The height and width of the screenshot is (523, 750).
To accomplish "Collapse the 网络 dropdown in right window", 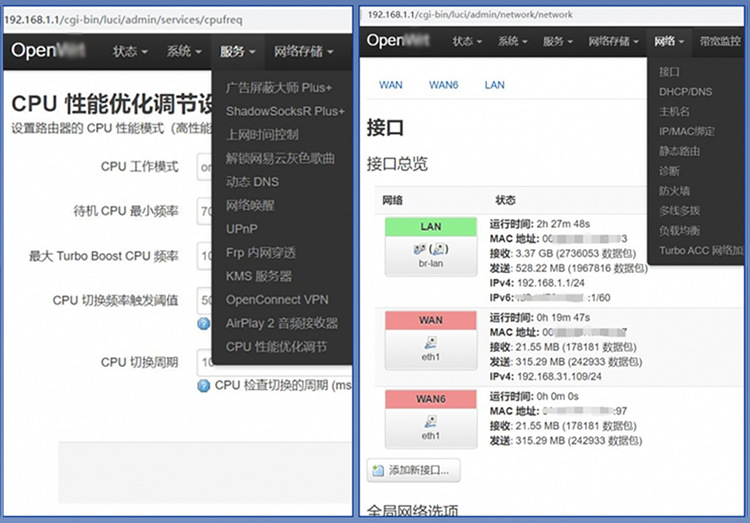I will click(x=669, y=42).
